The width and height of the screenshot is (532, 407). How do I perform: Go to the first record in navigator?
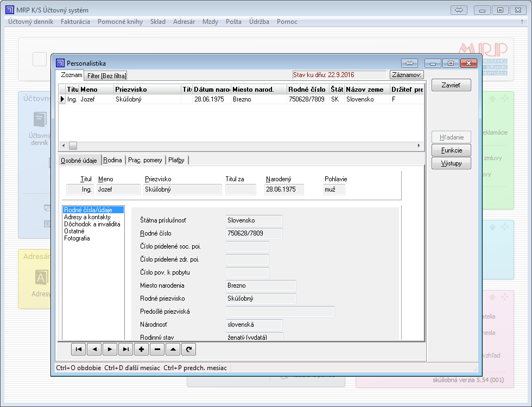(x=79, y=349)
